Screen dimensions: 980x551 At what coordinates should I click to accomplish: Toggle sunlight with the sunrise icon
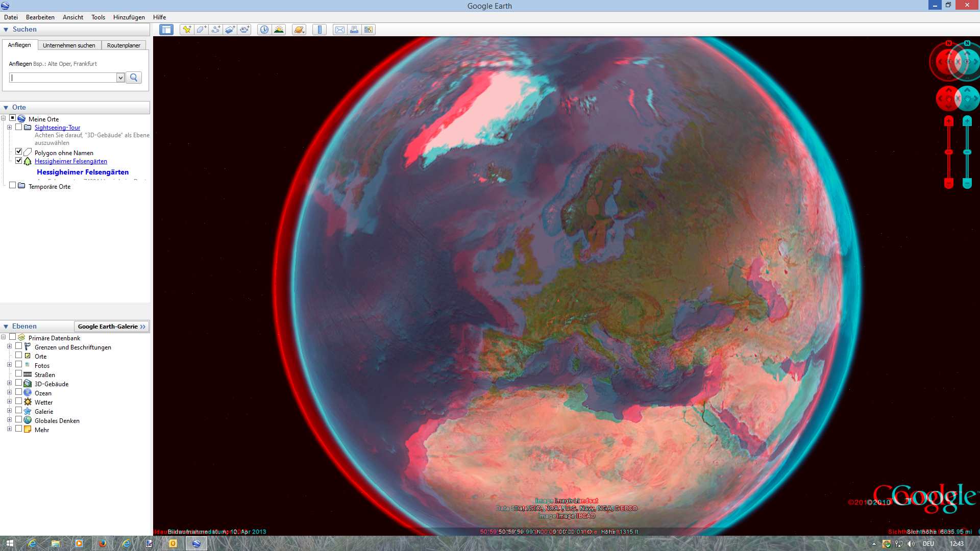279,30
